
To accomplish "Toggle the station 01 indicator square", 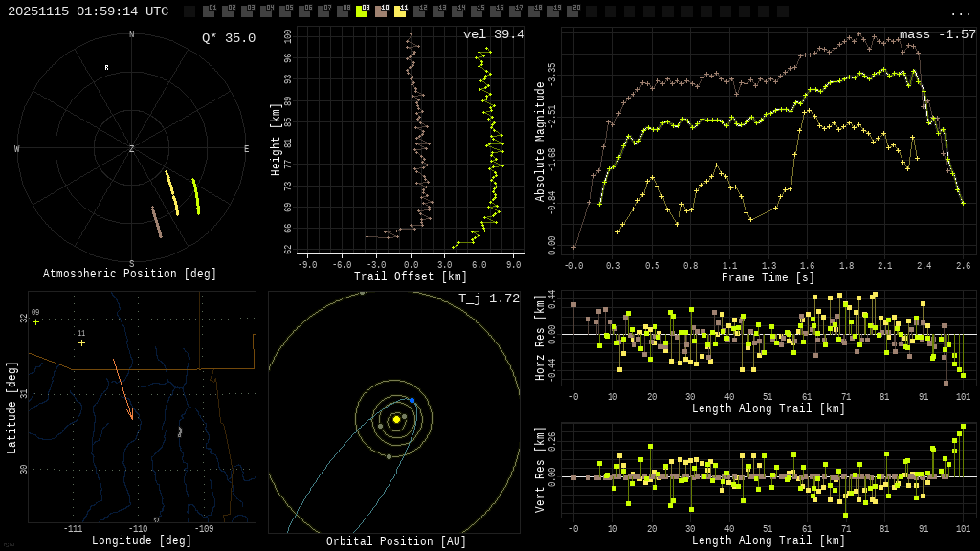I will point(209,11).
